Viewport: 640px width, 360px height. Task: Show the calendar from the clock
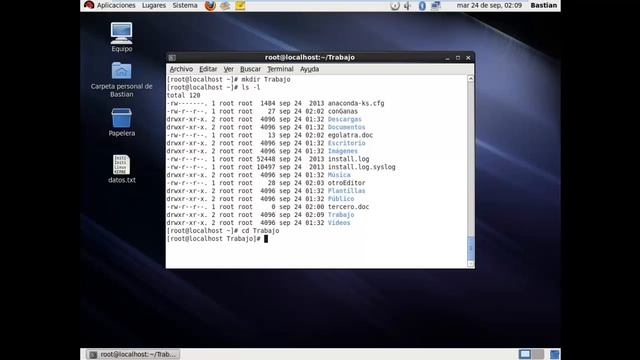(x=489, y=5)
